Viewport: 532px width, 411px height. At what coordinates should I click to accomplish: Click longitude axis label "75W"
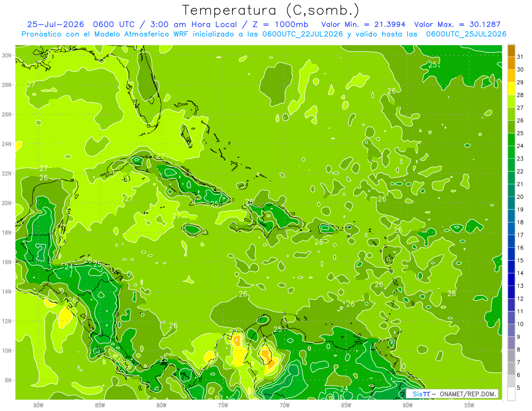point(223,405)
